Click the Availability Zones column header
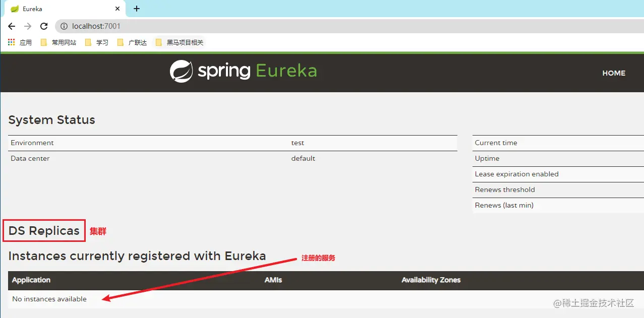This screenshot has width=644, height=318. [431, 280]
